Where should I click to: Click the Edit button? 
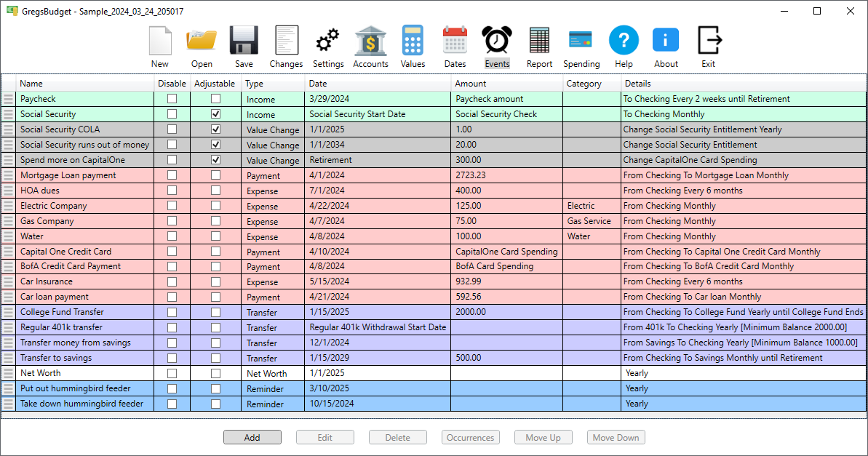(325, 437)
